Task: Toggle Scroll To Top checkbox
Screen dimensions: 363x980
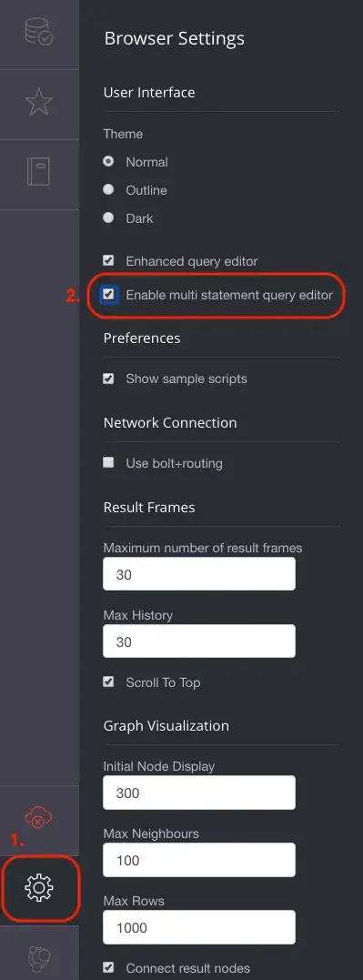Action: (108, 682)
